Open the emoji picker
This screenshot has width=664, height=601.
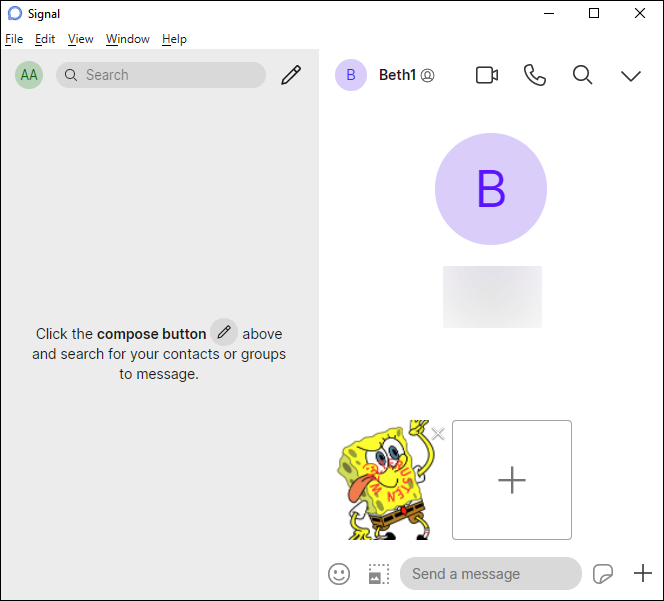click(x=339, y=574)
